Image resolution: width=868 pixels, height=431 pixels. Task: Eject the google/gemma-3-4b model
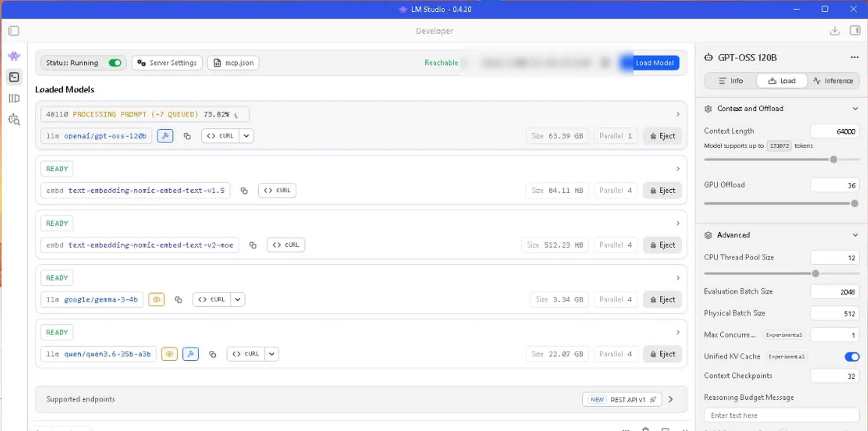click(x=662, y=299)
